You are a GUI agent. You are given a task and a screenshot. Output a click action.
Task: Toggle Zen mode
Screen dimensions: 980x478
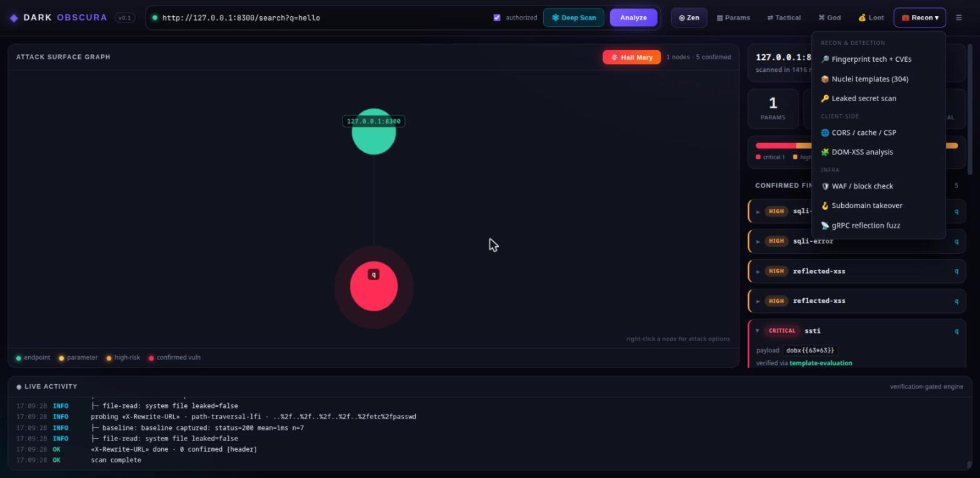tap(689, 17)
